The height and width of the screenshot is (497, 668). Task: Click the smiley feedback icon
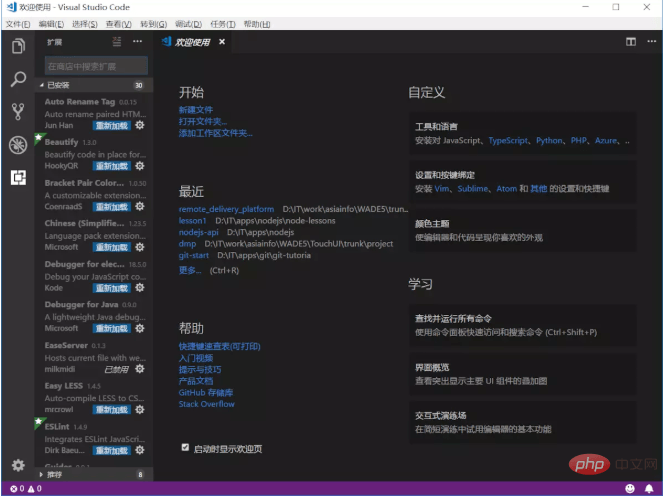click(x=630, y=488)
